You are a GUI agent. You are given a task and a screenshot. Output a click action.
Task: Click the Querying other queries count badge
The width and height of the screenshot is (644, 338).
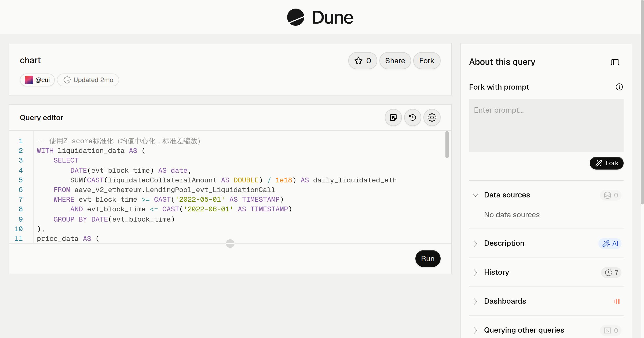click(x=611, y=330)
